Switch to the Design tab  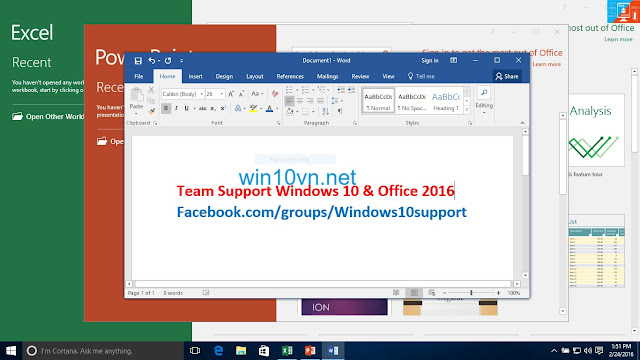pos(224,76)
